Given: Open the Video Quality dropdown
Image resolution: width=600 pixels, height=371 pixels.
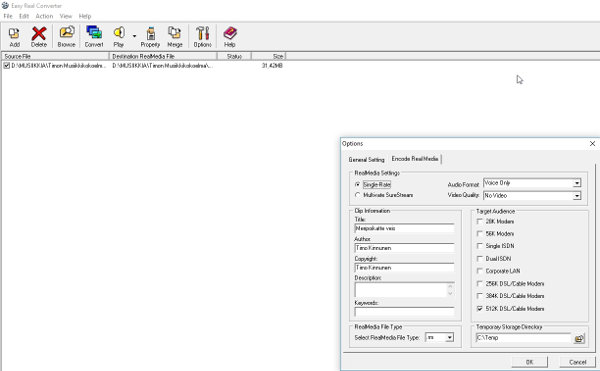Looking at the screenshot, I should tap(577, 196).
